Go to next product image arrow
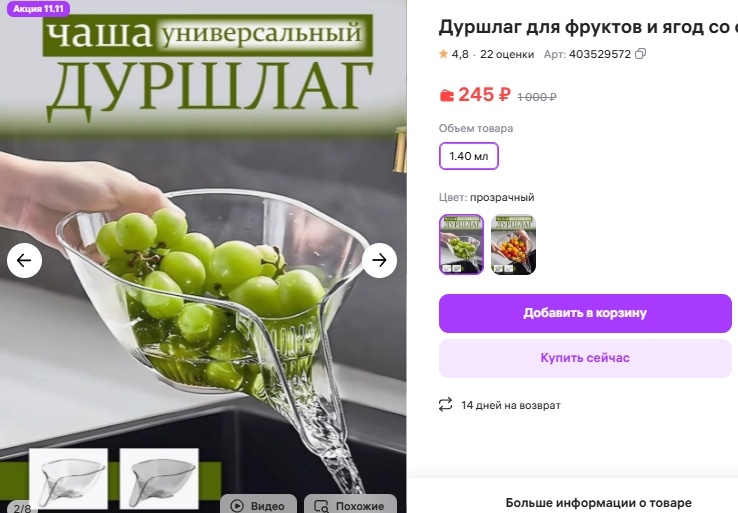The height and width of the screenshot is (513, 738). pyautogui.click(x=379, y=260)
